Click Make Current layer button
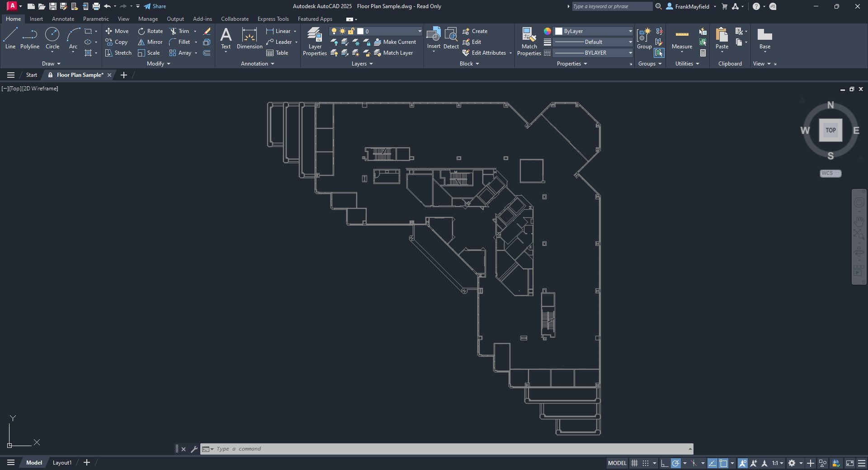The image size is (868, 470). (x=395, y=42)
